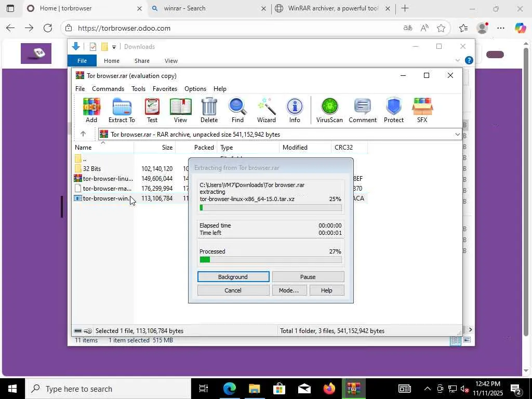Open Firefox from the taskbar

[329, 389]
